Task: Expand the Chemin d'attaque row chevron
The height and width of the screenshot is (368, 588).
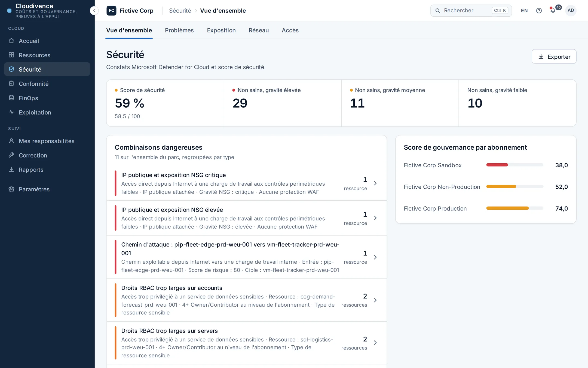Action: (x=375, y=257)
